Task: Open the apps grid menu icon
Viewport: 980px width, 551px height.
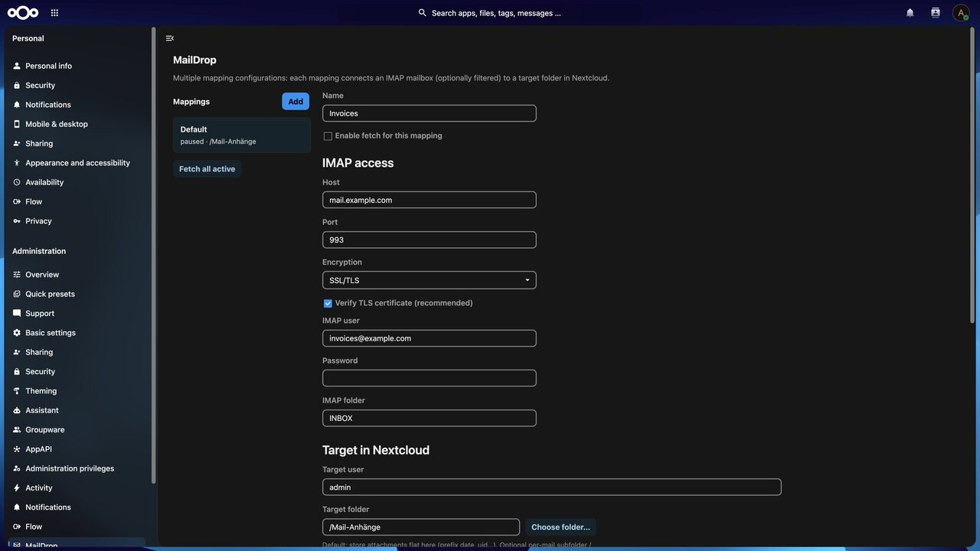Action: click(54, 13)
